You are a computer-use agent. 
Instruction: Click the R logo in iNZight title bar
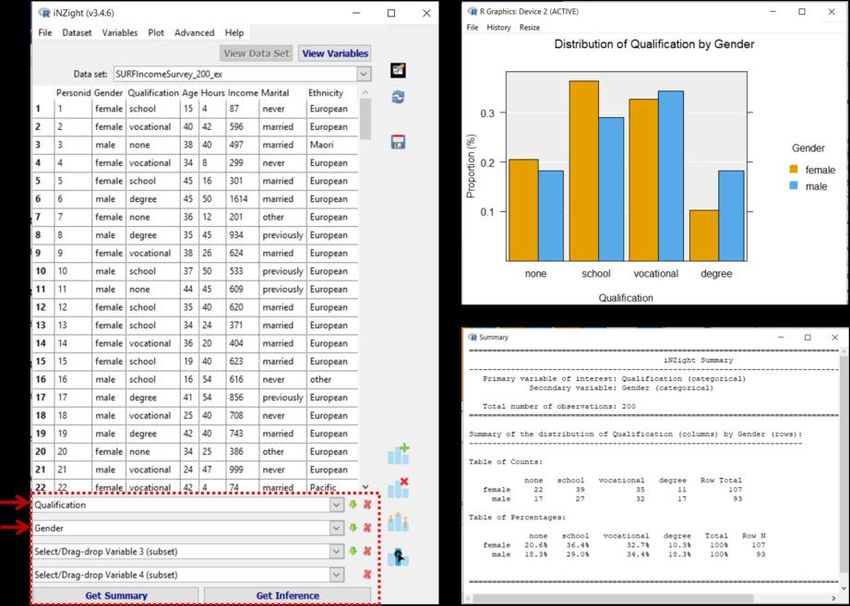pos(44,12)
